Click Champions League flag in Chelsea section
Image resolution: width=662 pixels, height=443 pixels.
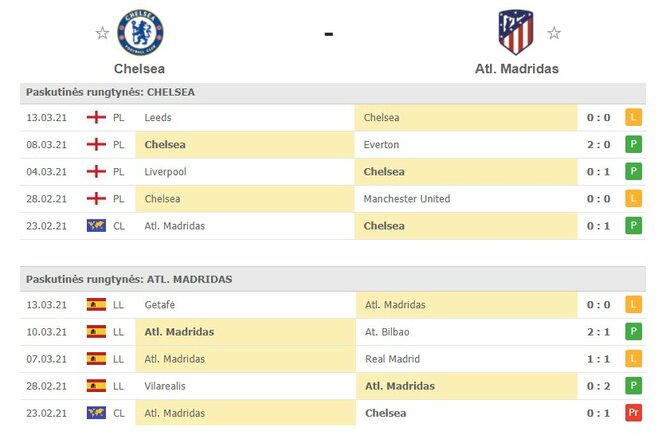[x=97, y=226]
